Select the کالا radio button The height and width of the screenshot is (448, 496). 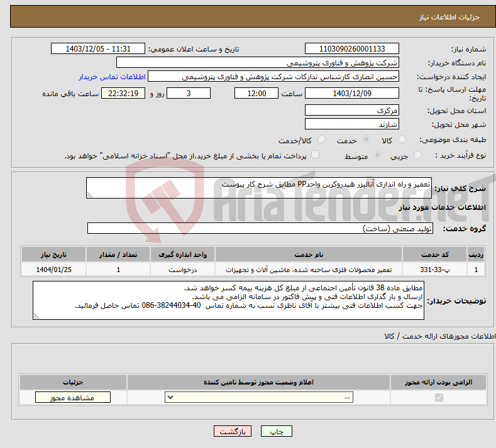[402, 139]
